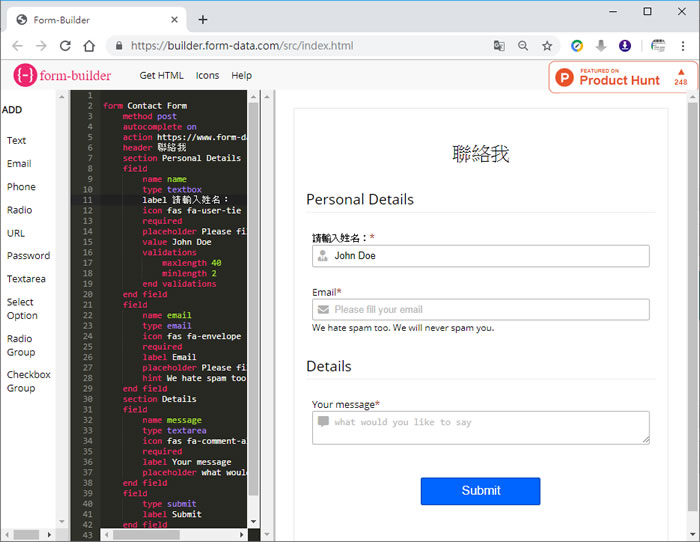The height and width of the screenshot is (542, 700).
Task: Open the Get HTML menu
Action: (x=161, y=75)
